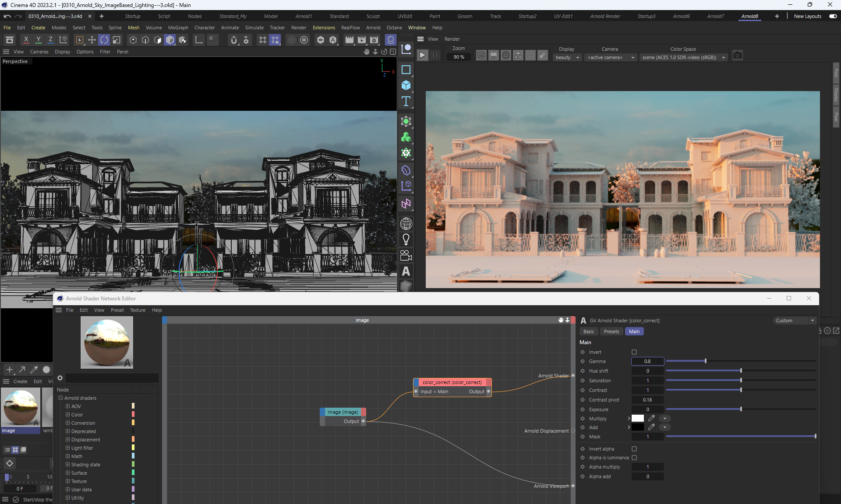Enable the Invert checkbox
This screenshot has width=841, height=504.
tap(634, 352)
